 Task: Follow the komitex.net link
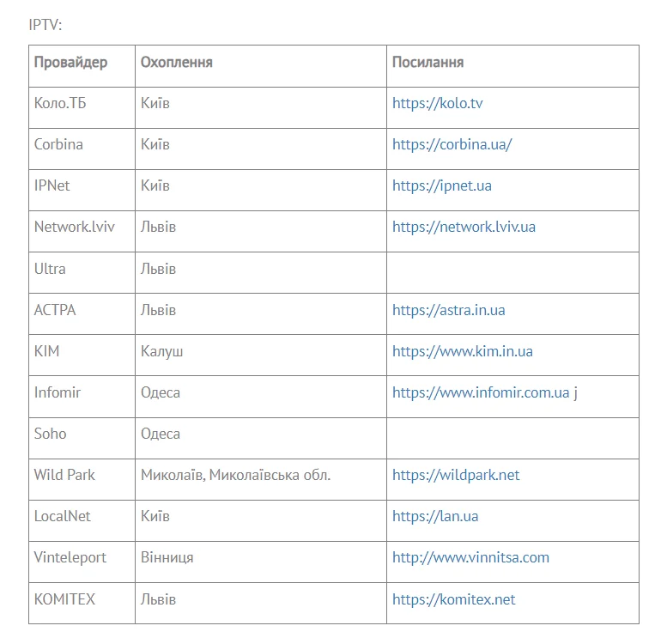[x=453, y=599]
